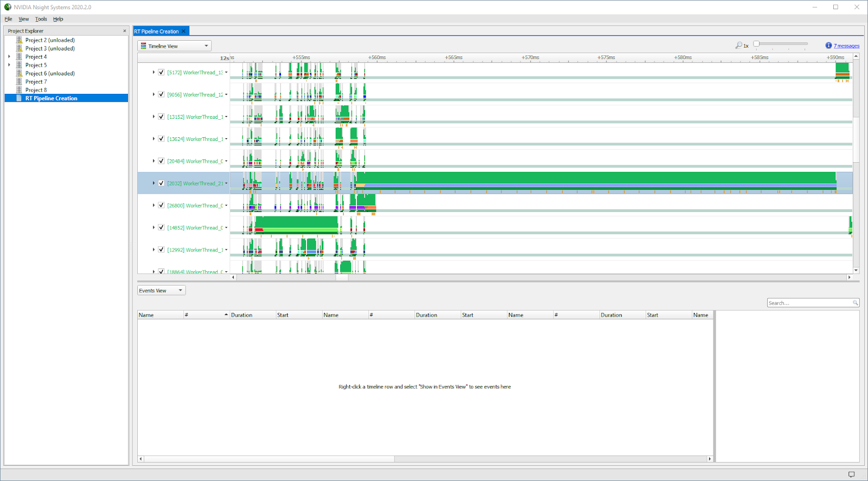Toggle checkbox for thread [9056] WorkerThread
This screenshot has height=481, width=868.
(x=161, y=94)
